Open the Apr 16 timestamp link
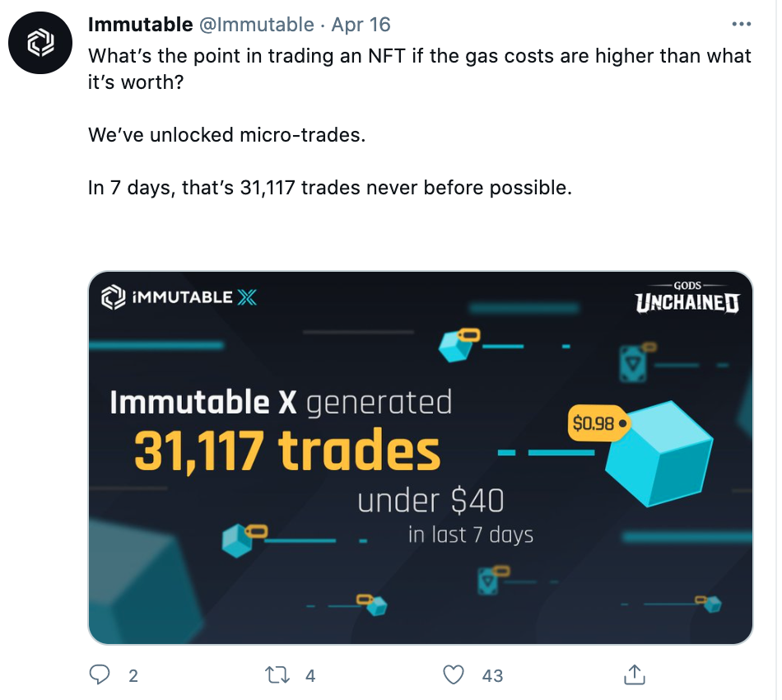Screen dimensions: 782x700 point(361,25)
